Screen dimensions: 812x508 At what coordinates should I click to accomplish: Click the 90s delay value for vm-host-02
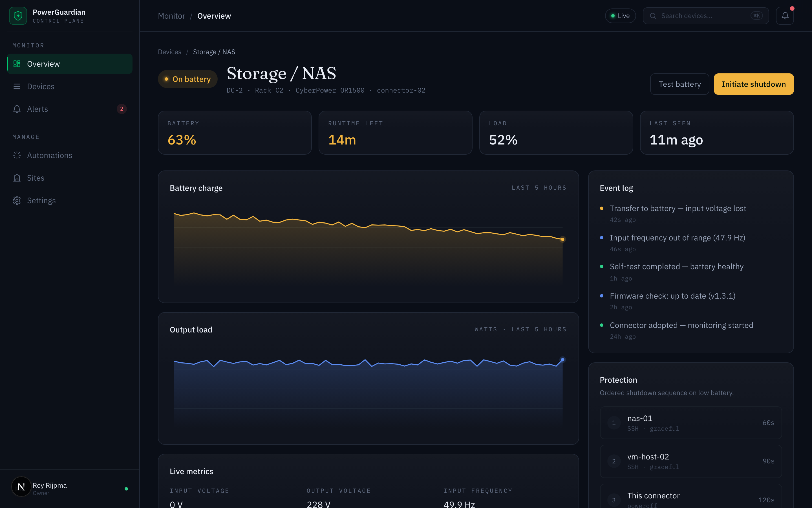click(768, 461)
